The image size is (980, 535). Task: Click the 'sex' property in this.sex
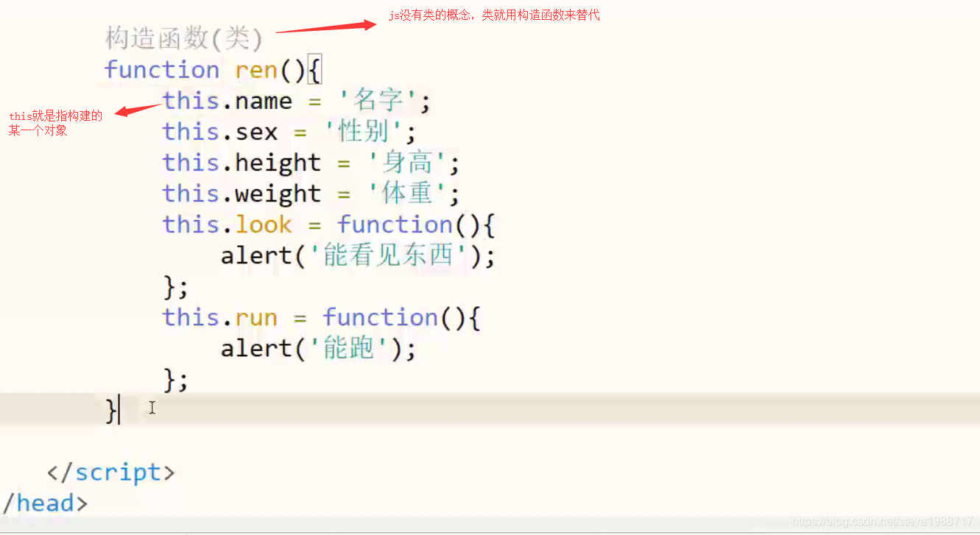(256, 132)
